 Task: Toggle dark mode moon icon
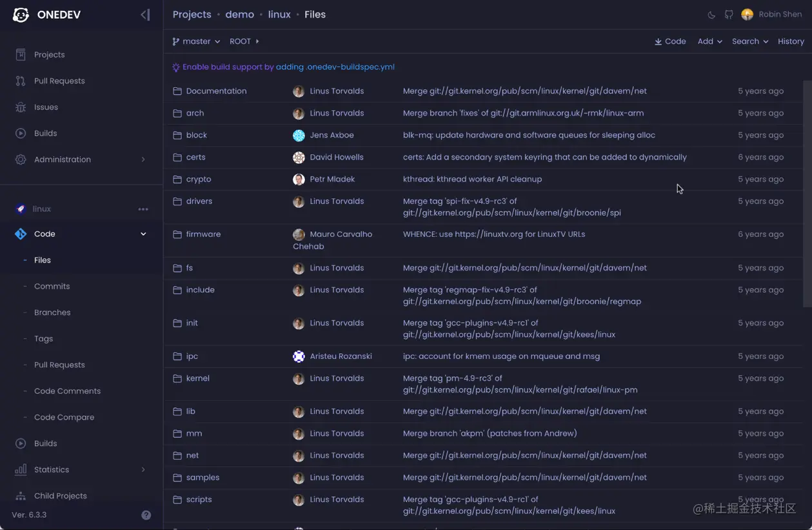pyautogui.click(x=711, y=15)
